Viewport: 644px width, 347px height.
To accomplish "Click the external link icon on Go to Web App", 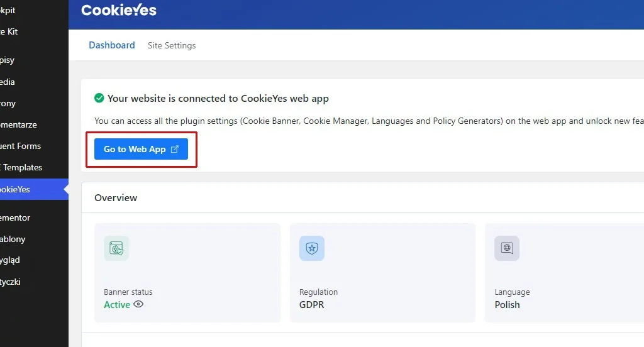I will 175,149.
